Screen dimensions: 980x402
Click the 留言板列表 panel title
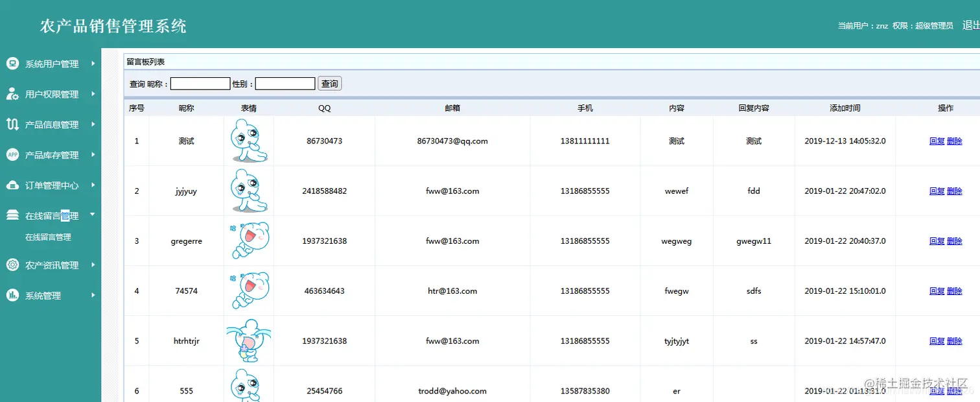point(146,62)
